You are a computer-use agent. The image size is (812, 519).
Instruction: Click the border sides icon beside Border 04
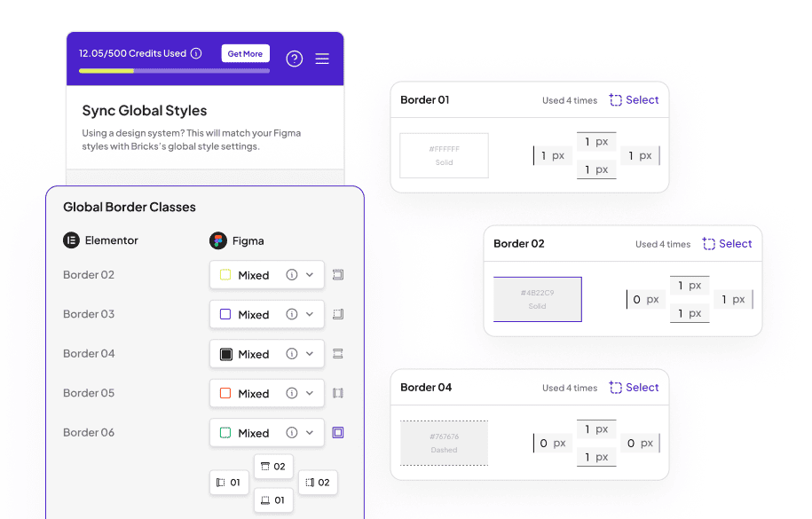[x=337, y=354]
